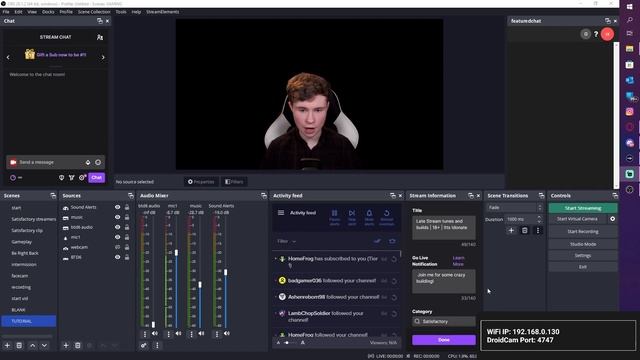Viewport: 640px width, 360px height.
Task: Click the Start Recording button
Action: click(x=582, y=231)
